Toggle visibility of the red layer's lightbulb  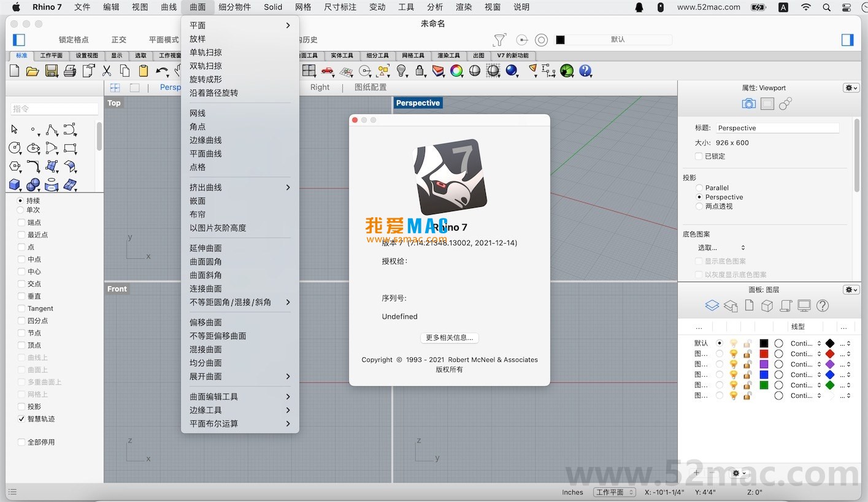pyautogui.click(x=734, y=354)
